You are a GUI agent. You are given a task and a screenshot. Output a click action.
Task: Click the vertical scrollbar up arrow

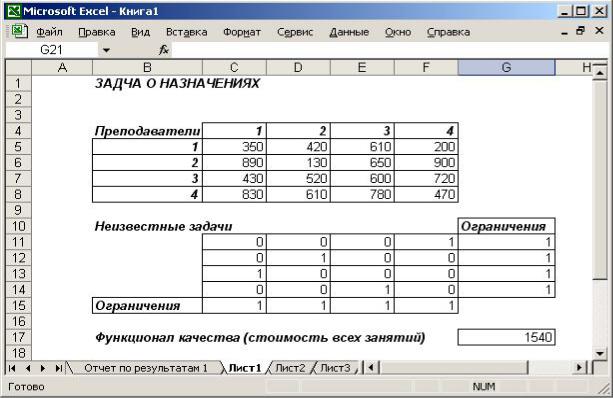tap(599, 72)
